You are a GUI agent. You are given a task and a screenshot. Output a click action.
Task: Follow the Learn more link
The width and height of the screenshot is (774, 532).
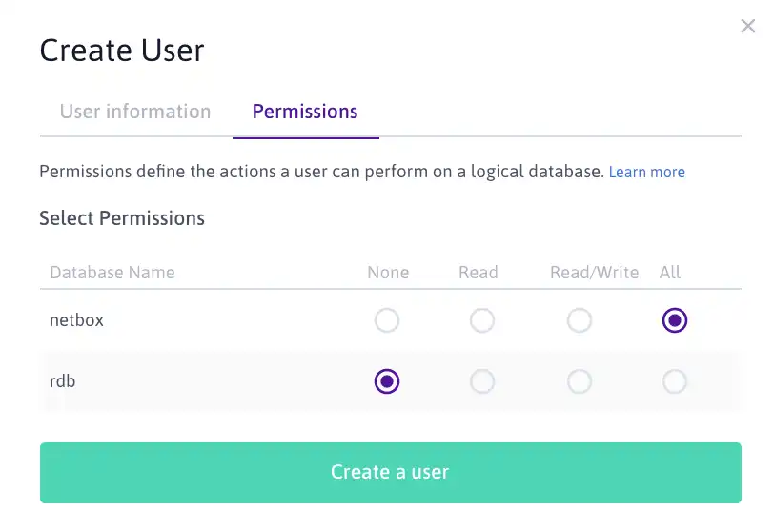646,172
